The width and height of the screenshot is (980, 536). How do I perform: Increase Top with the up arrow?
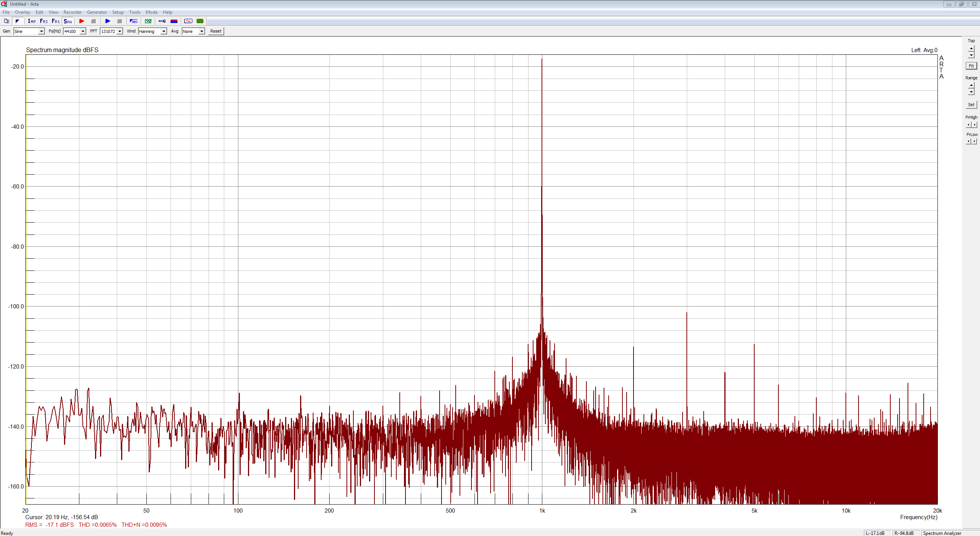point(971,49)
